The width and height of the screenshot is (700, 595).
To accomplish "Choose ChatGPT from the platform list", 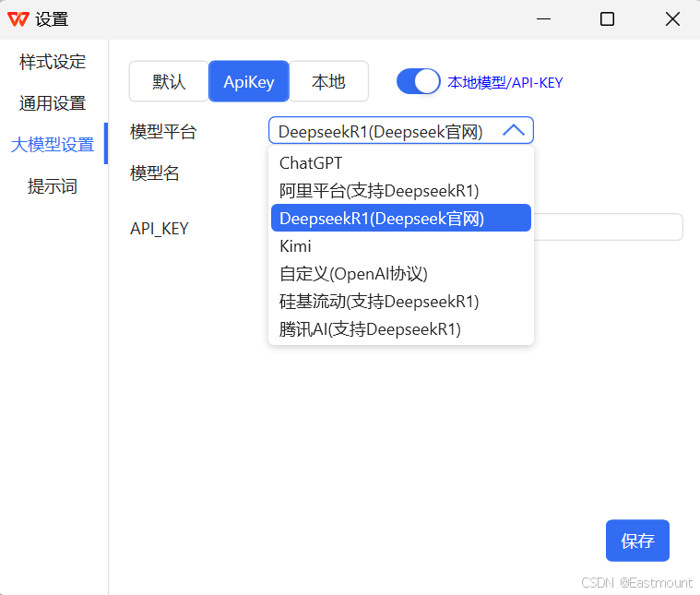I will click(401, 163).
